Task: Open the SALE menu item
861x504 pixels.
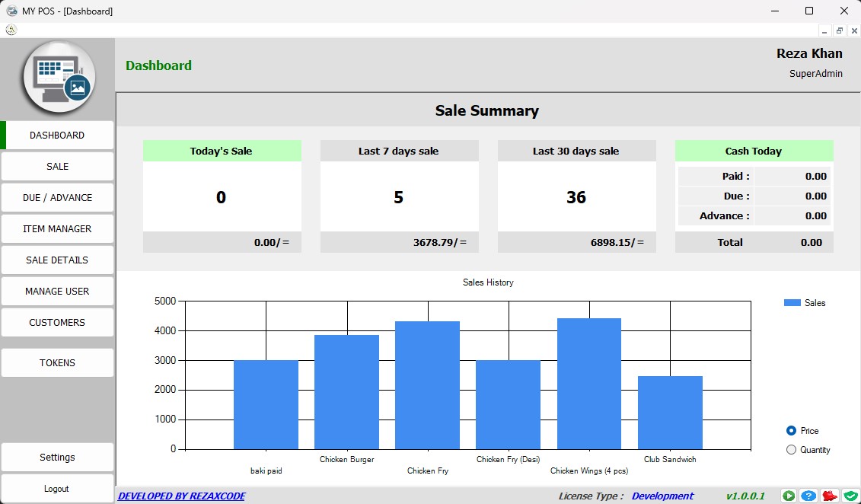Action: click(57, 166)
